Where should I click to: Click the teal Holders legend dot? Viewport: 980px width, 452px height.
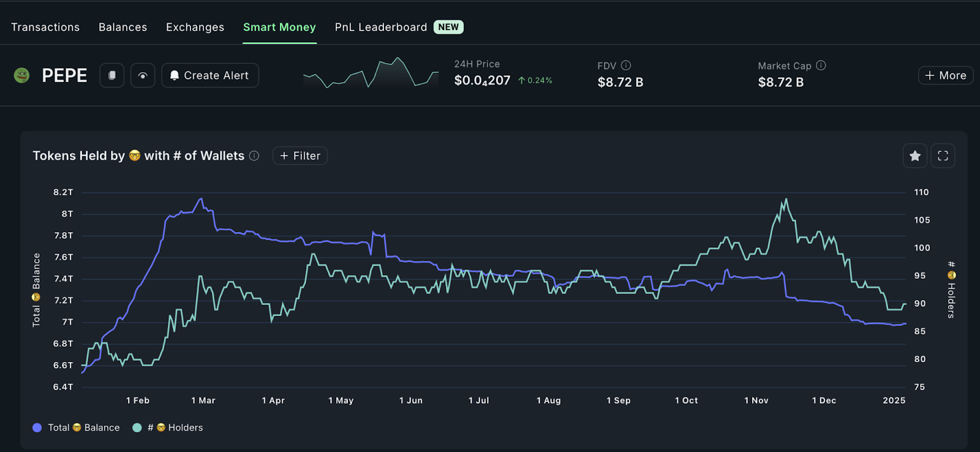[x=137, y=428]
